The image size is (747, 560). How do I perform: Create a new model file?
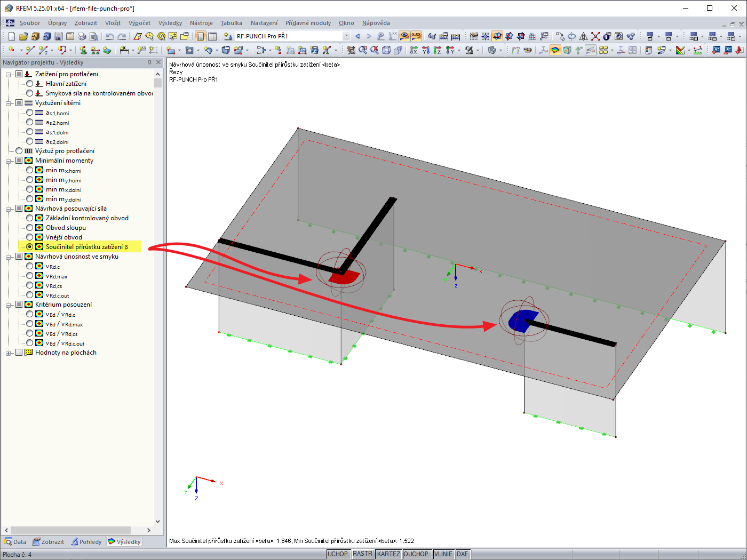tap(11, 36)
